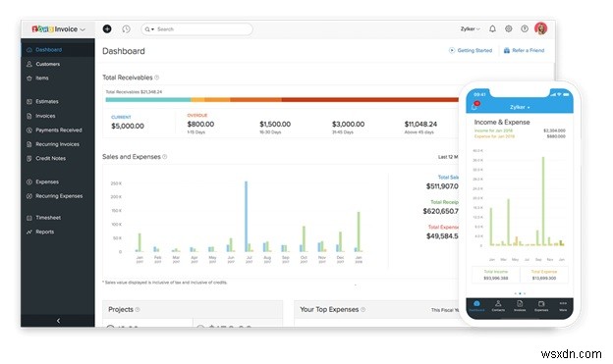Click the tall blue Jul bar in chart
613x364 pixels.
246,217
